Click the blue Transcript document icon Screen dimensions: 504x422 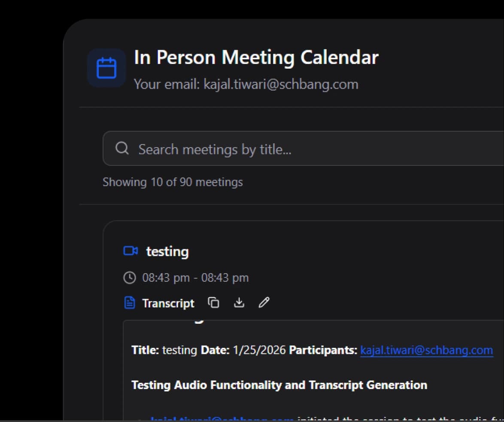pyautogui.click(x=129, y=303)
